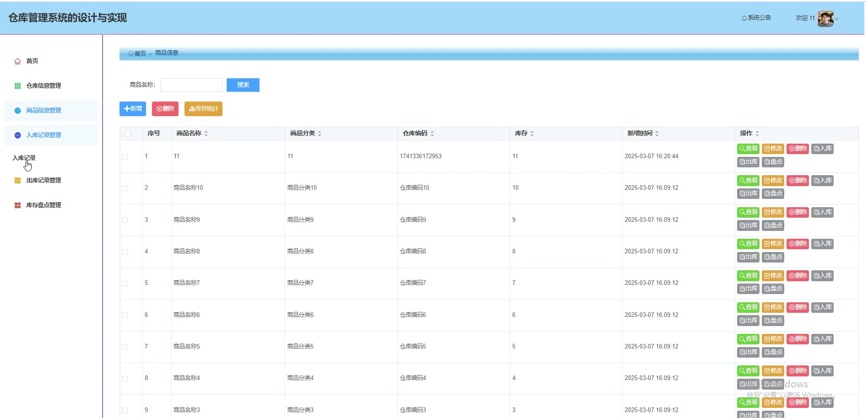Expand user dropdown arrow beside avatar
Image resolution: width=868 pixels, height=418 pixels.
[837, 19]
